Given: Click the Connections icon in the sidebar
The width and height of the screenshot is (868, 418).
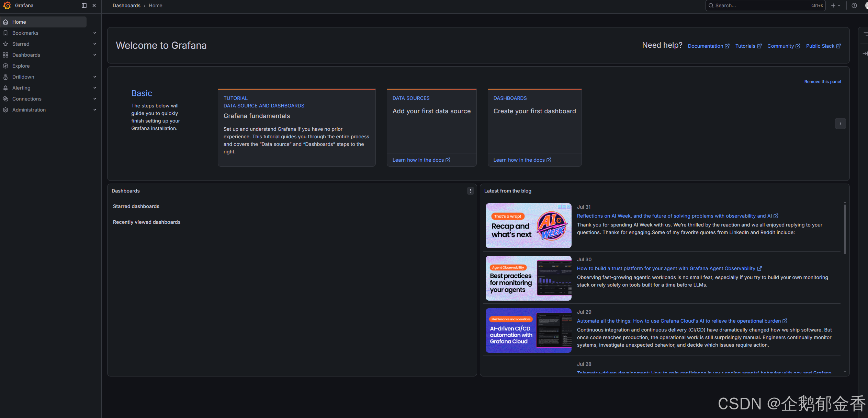Looking at the screenshot, I should 5,99.
